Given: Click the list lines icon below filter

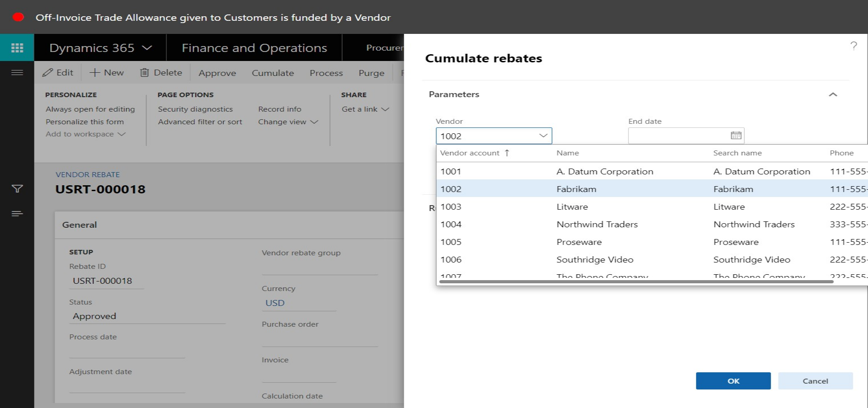Looking at the screenshot, I should (17, 214).
